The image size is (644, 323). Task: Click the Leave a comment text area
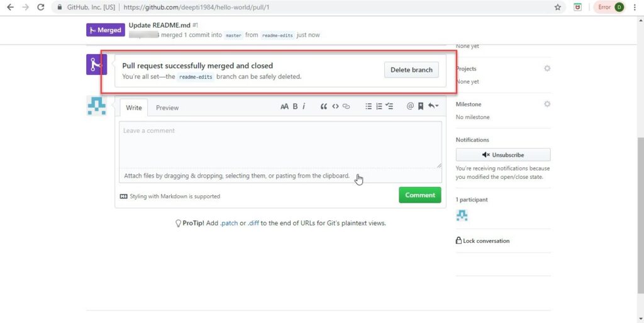(x=280, y=145)
